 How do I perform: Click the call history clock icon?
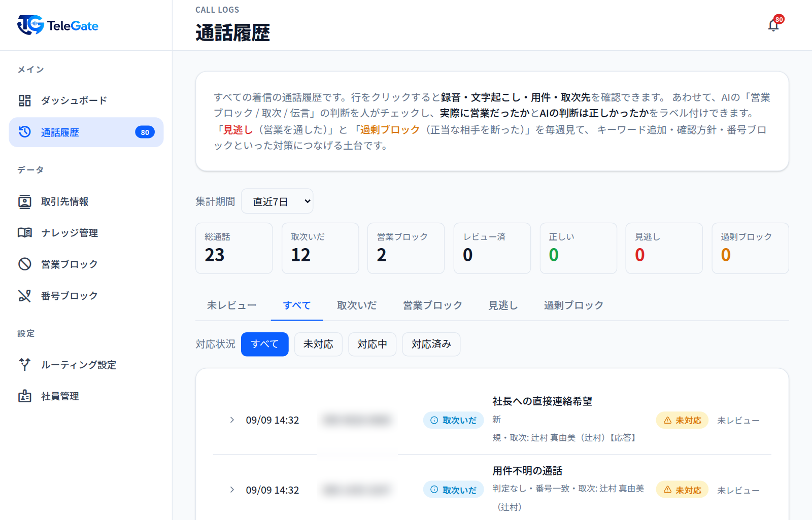pos(25,132)
